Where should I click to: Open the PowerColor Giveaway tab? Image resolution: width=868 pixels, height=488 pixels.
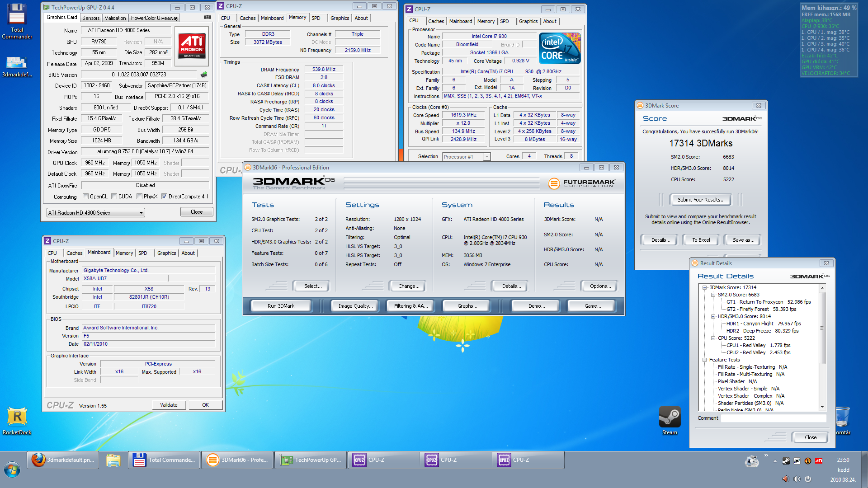coord(155,18)
